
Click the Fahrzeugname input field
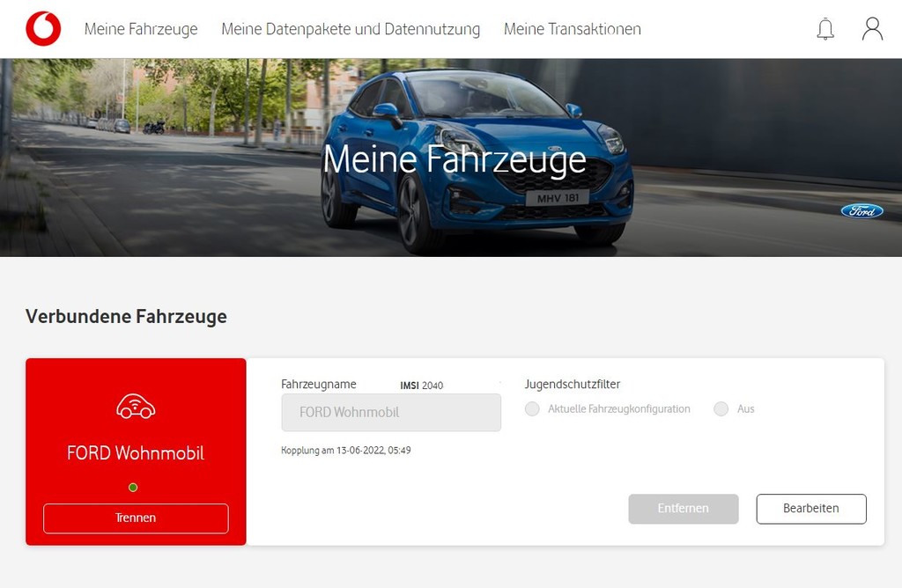[391, 413]
